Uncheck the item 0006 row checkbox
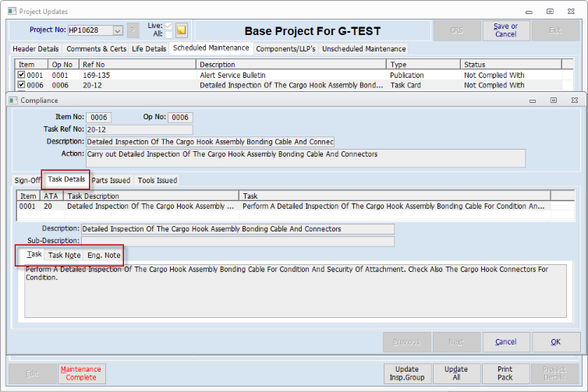This screenshot has height=392, width=588. (x=21, y=85)
